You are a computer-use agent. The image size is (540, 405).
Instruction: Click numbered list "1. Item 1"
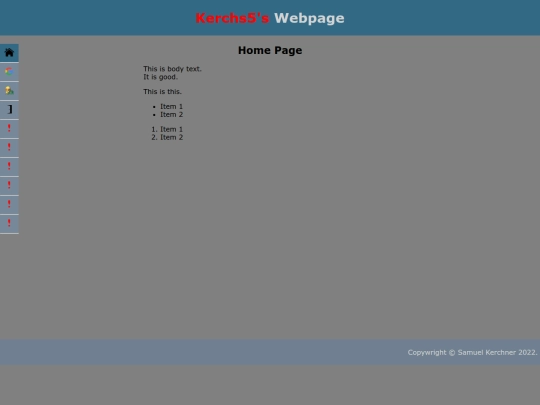[167, 129]
